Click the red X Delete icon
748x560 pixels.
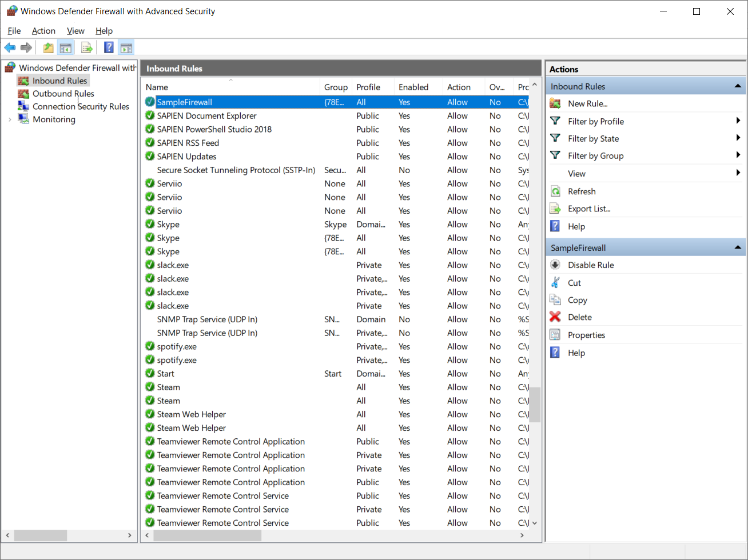tap(555, 317)
